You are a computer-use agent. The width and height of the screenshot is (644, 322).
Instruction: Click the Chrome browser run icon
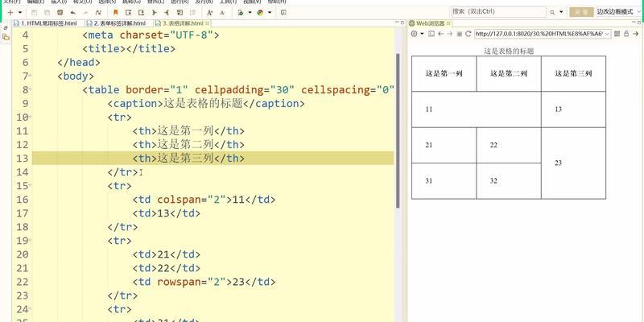[260, 13]
